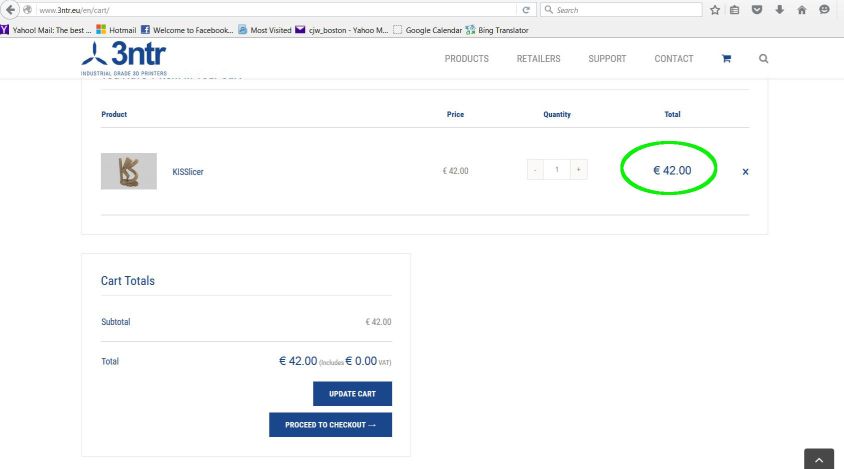Click the scroll-to-top arrow button
Image resolution: width=844 pixels, height=469 pixels.
819,459
